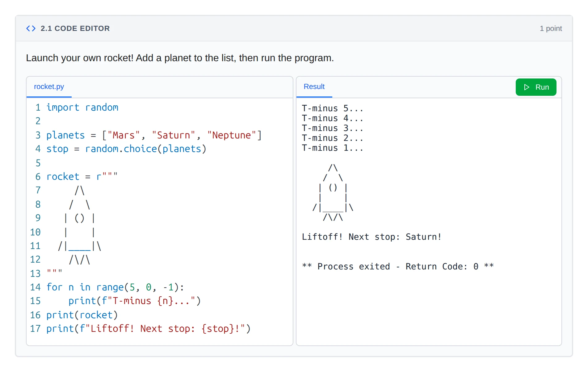Click the '/\/\' rocket flames on line 12

point(79,260)
